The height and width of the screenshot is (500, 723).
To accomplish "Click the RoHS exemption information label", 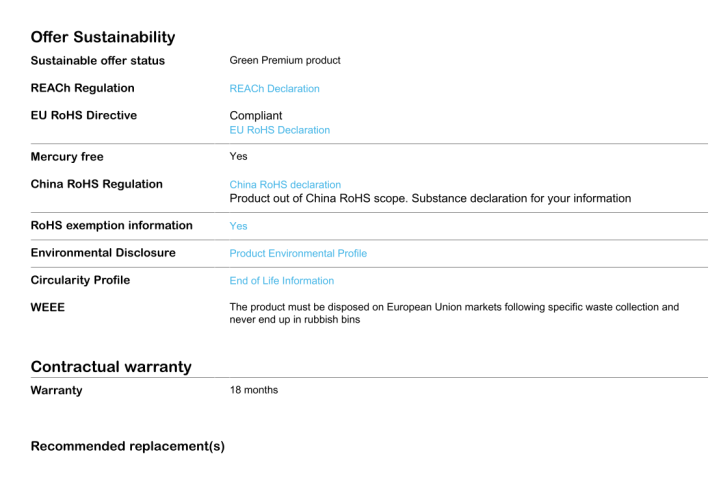I will pos(112,226).
